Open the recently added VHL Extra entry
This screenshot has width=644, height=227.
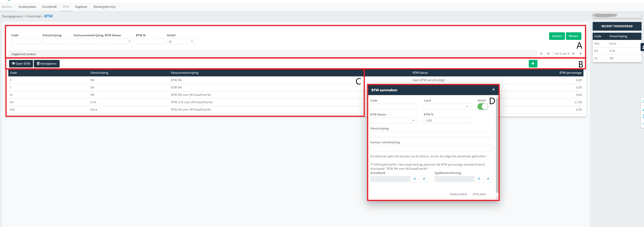coord(617,44)
